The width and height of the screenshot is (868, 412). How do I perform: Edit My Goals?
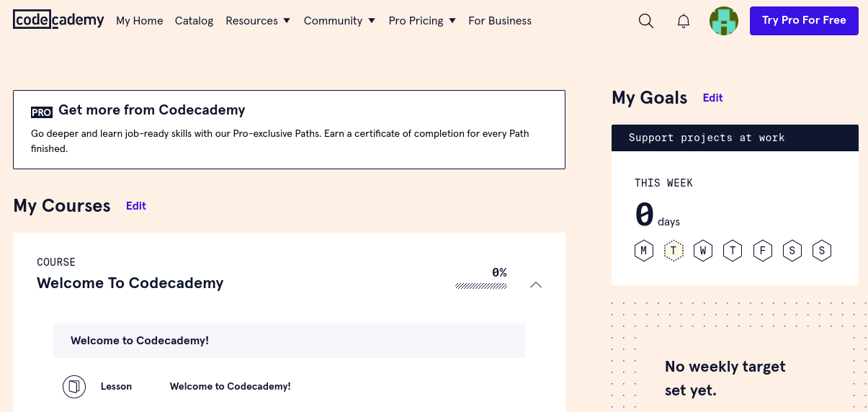click(x=712, y=98)
